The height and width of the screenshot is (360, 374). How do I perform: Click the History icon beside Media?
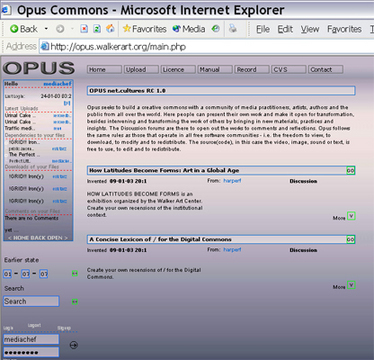click(216, 29)
